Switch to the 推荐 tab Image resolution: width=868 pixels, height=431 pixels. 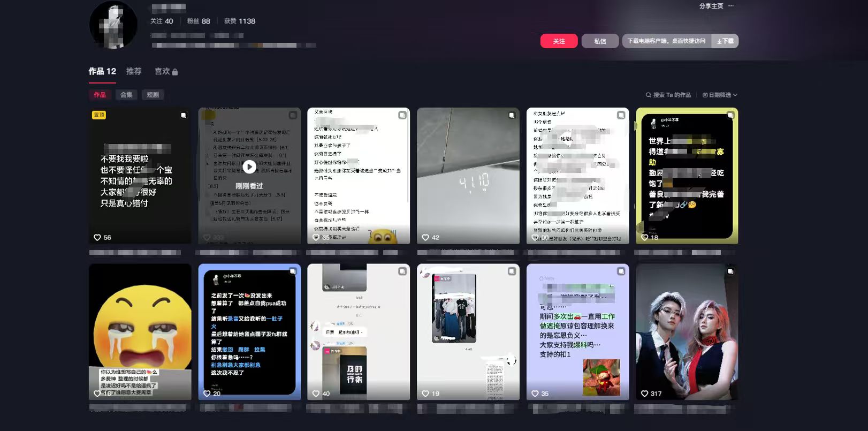(134, 71)
